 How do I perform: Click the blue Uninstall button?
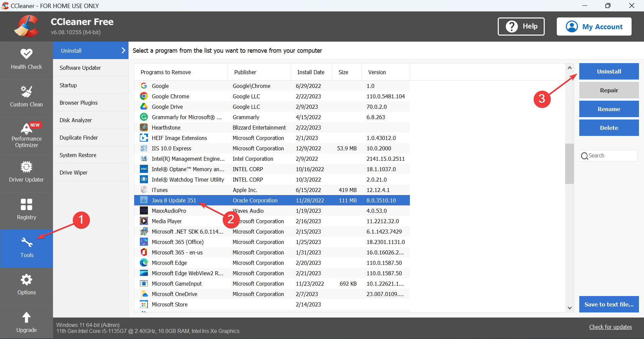[x=609, y=71]
